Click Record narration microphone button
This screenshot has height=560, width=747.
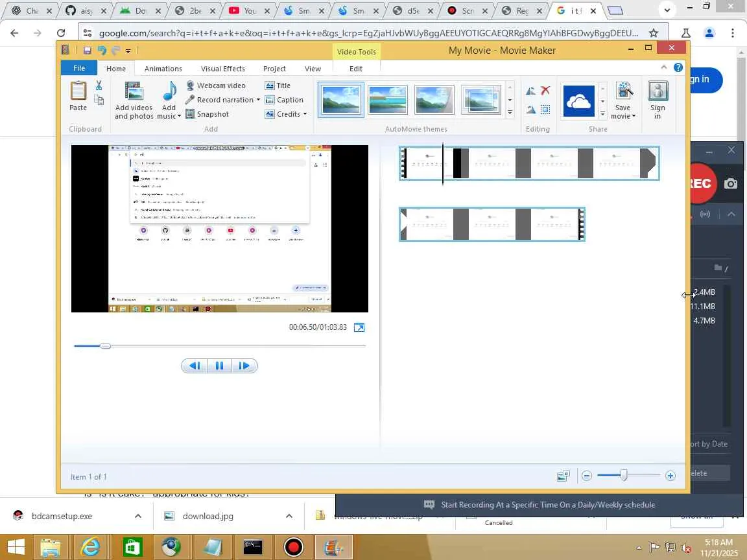pos(220,100)
